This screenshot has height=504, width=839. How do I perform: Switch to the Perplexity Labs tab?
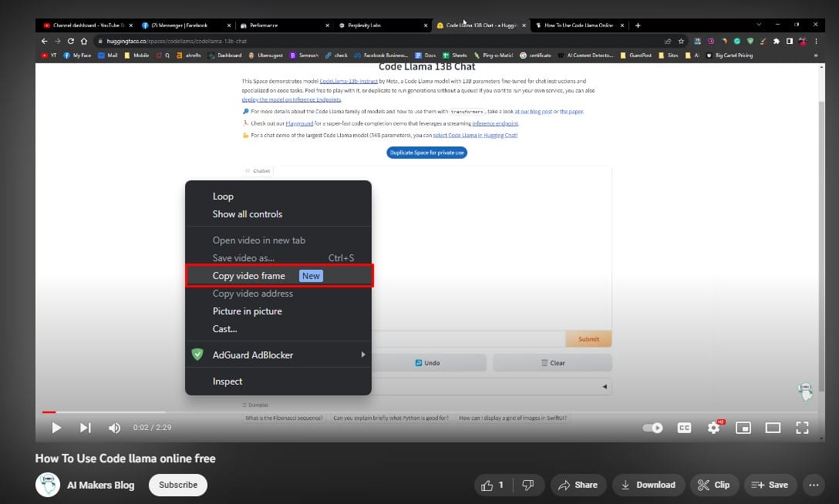point(382,25)
